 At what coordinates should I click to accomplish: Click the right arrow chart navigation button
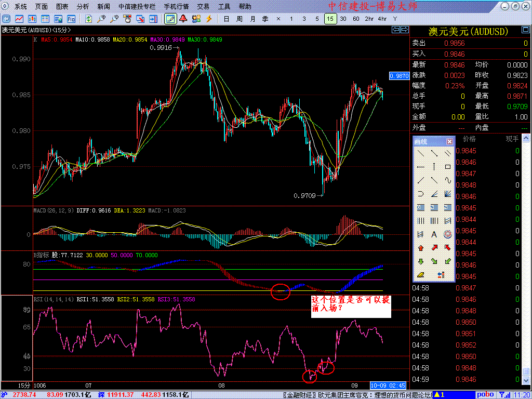tap(404, 30)
